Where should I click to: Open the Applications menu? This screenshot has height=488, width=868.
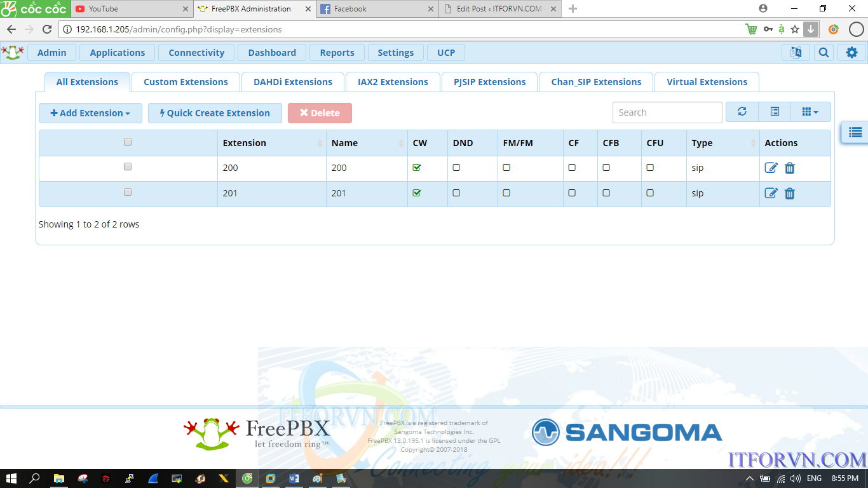[118, 53]
